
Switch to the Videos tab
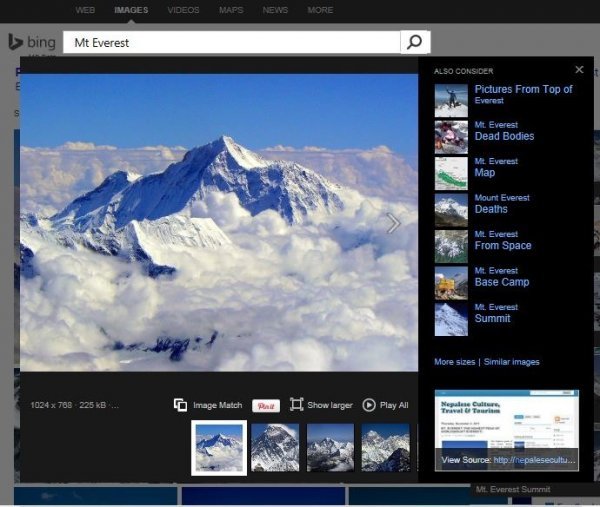[x=183, y=10]
